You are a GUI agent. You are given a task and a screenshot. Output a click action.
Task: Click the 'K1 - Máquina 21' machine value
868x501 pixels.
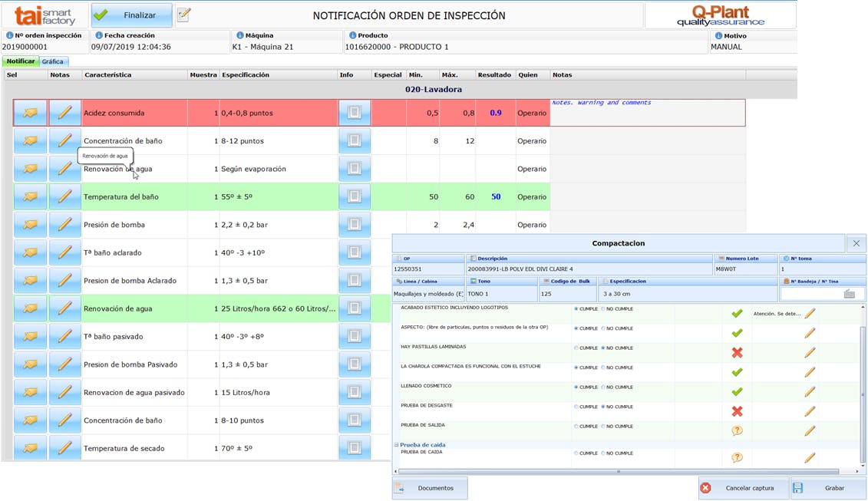tap(263, 47)
